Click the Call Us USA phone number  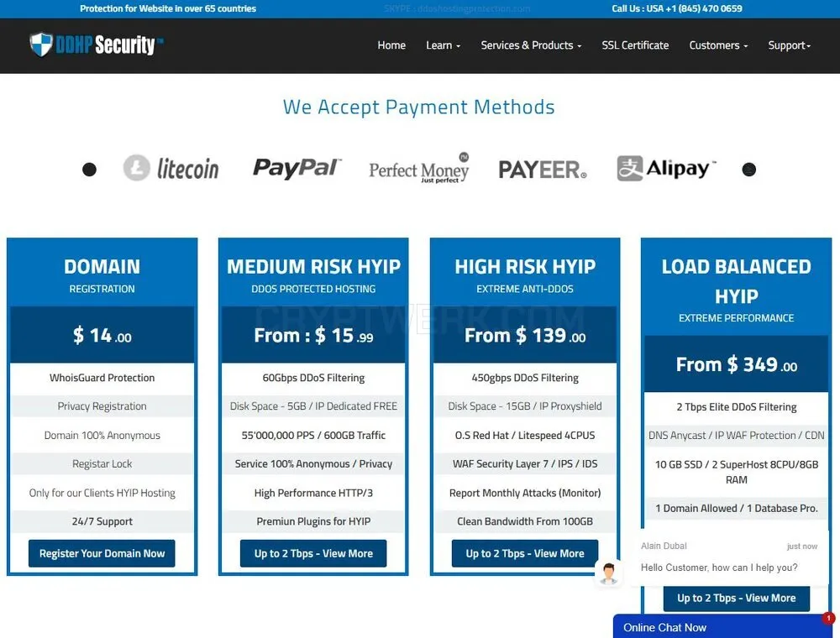677,8
